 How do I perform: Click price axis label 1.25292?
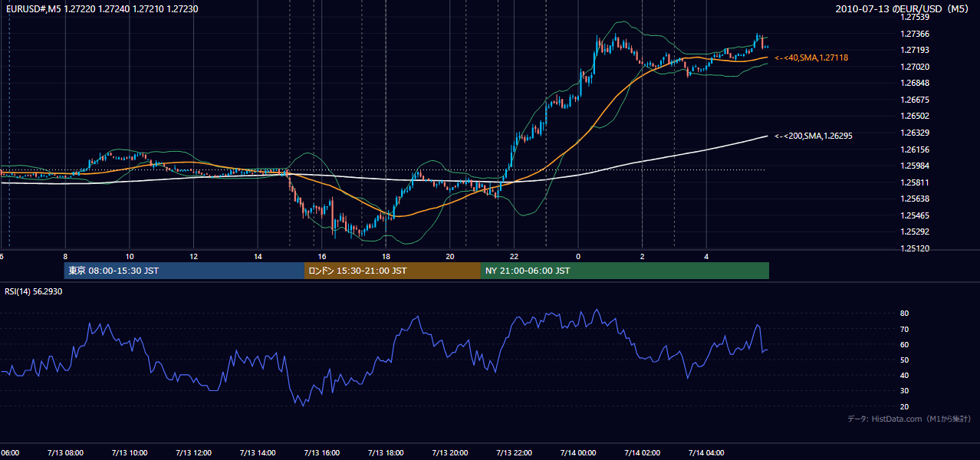point(914,232)
